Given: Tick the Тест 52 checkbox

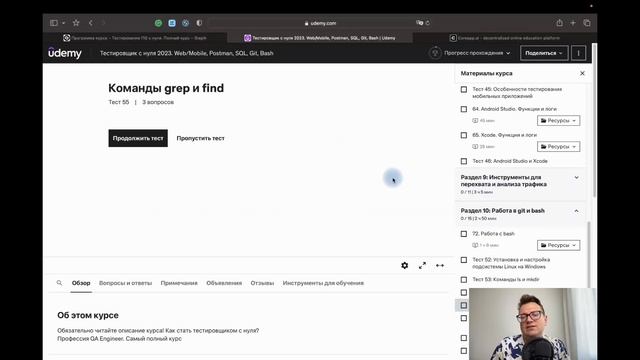Looking at the screenshot, I should (464, 260).
